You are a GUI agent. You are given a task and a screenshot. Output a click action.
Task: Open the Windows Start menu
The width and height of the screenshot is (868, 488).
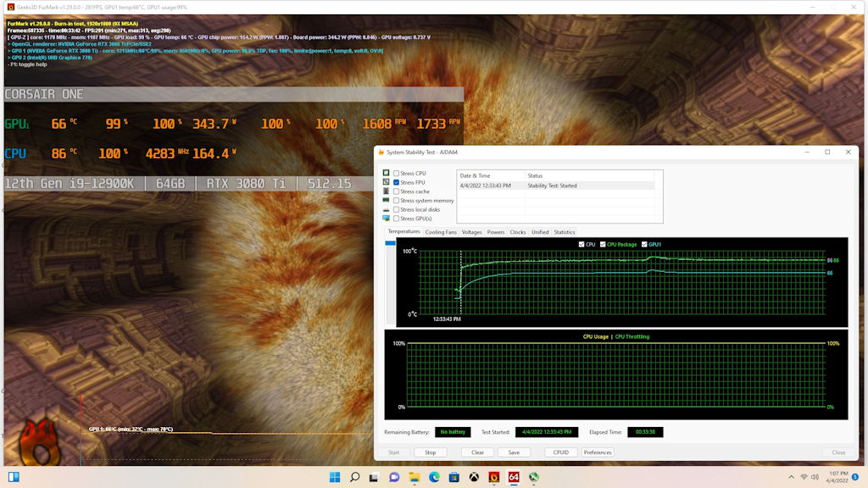point(335,477)
